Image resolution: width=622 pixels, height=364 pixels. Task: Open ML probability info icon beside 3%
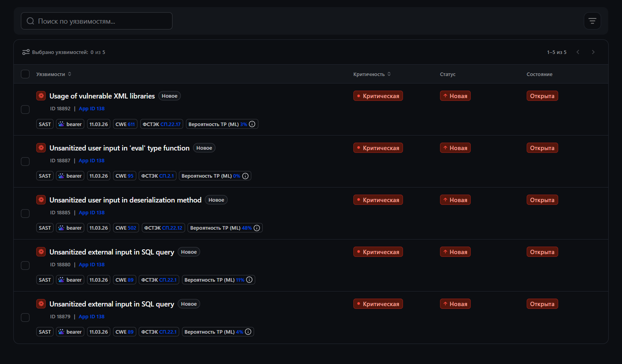pos(252,124)
